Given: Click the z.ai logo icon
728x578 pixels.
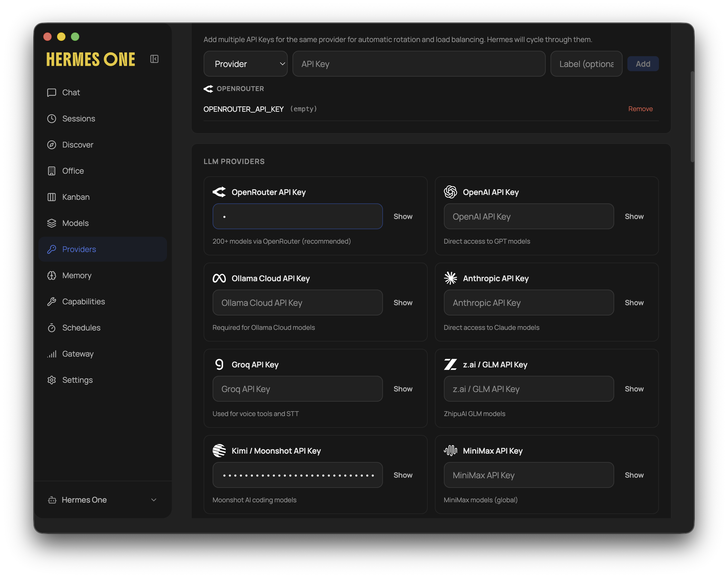Looking at the screenshot, I should tap(450, 364).
